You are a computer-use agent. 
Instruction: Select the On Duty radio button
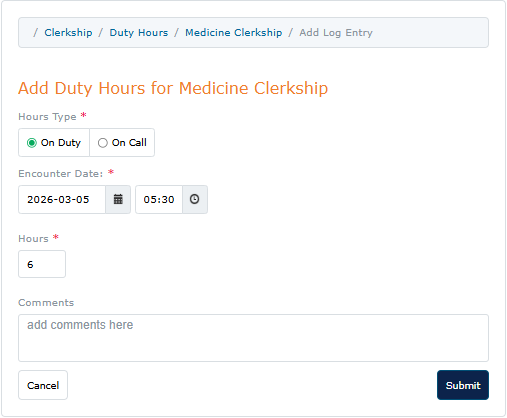coord(32,143)
